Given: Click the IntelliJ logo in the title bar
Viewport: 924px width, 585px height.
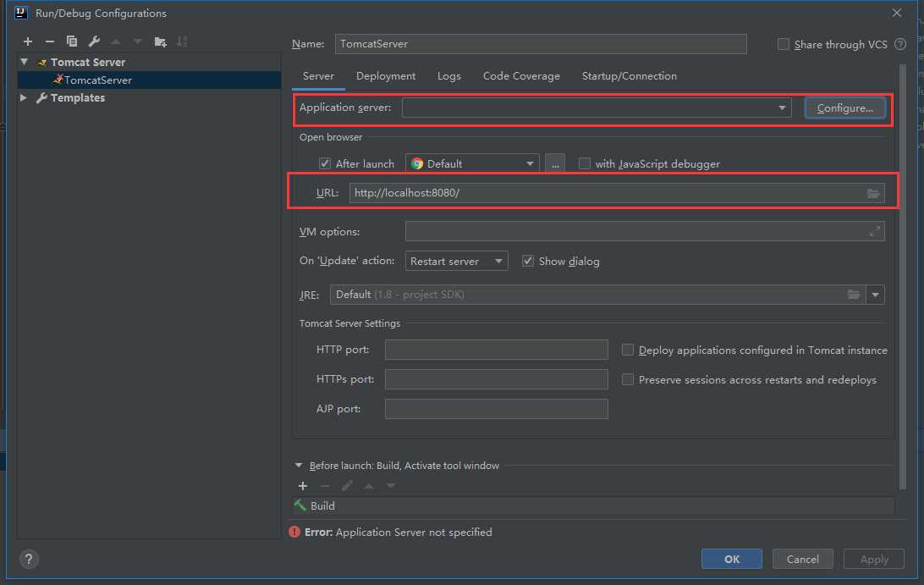Looking at the screenshot, I should 20,13.
